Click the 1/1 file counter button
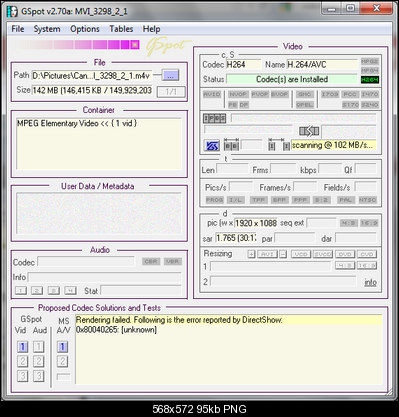The image size is (399, 417). 171,91
